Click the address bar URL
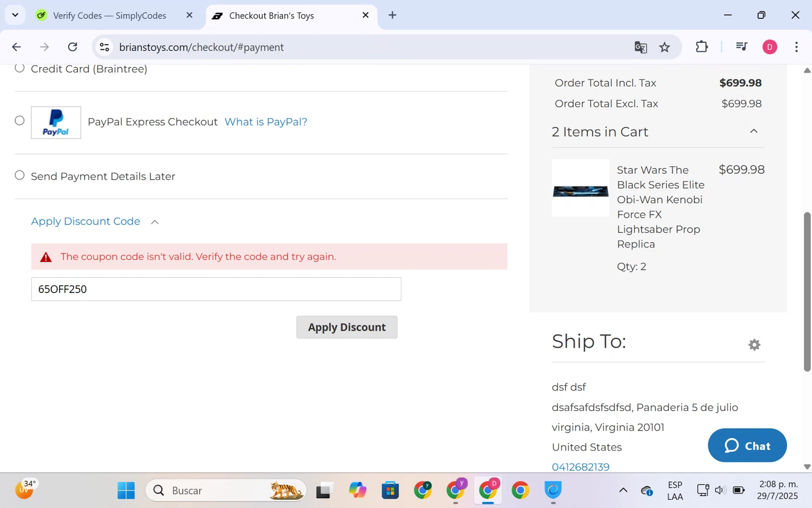This screenshot has height=508, width=812. click(x=201, y=47)
